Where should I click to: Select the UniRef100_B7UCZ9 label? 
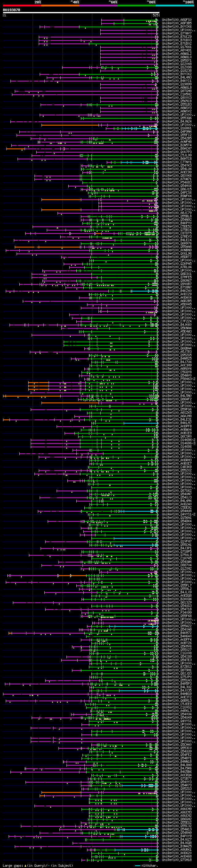tap(177, 37)
